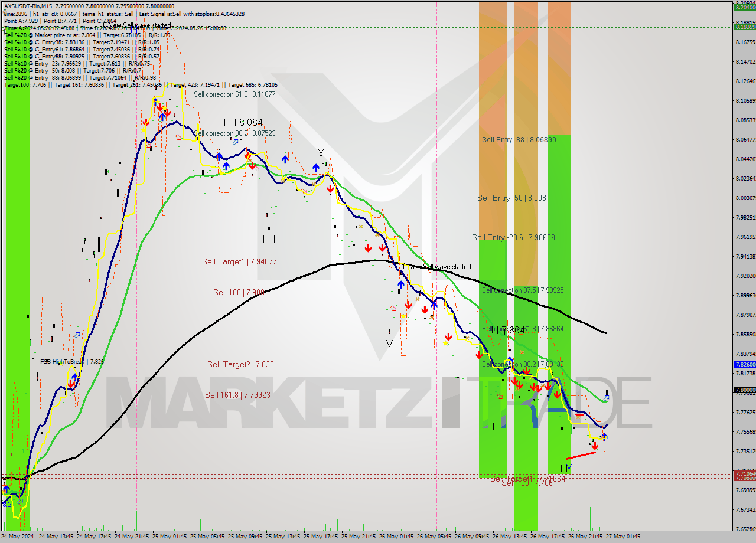This screenshot has width=756, height=543.
Task: Click the '25 May 09:45' time axis label
Action: pyautogui.click(x=246, y=537)
